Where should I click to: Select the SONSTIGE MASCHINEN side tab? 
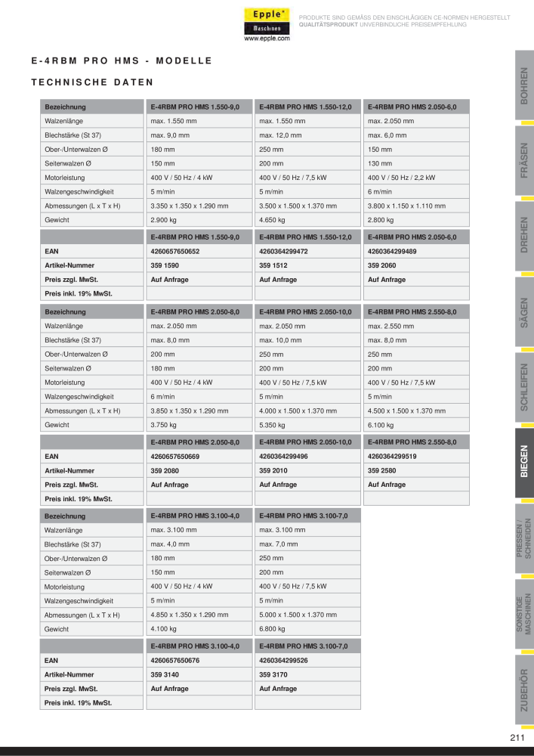point(524,614)
